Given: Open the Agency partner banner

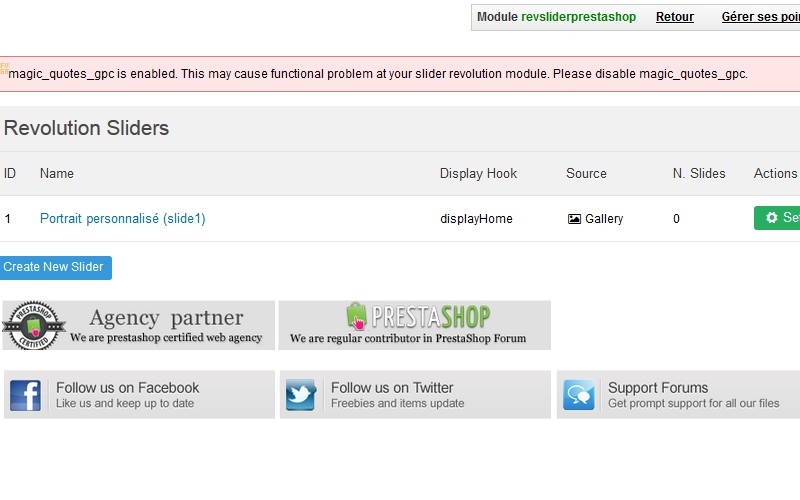Looking at the screenshot, I should pyautogui.click(x=139, y=326).
